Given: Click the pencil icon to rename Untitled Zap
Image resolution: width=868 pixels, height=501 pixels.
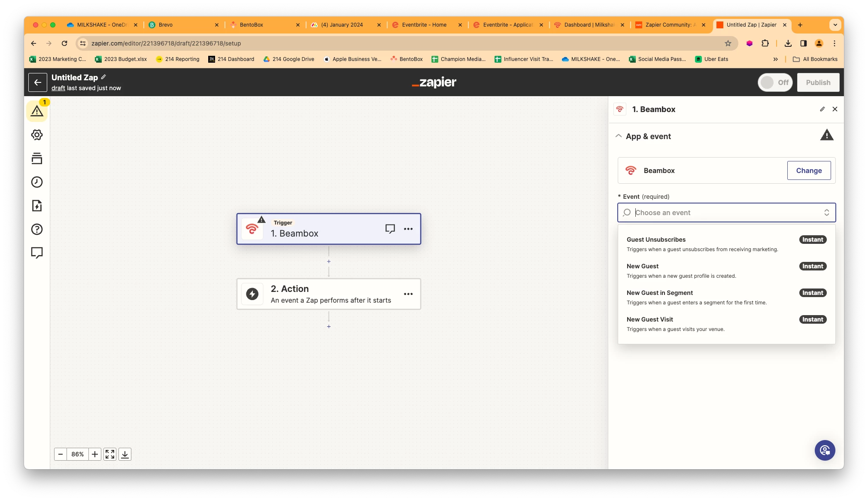Looking at the screenshot, I should click(103, 77).
